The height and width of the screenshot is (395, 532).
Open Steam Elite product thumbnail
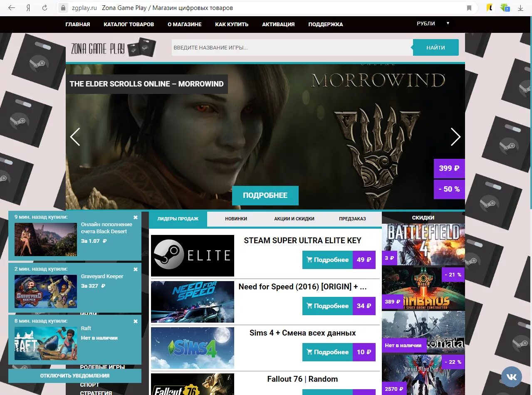[193, 256]
